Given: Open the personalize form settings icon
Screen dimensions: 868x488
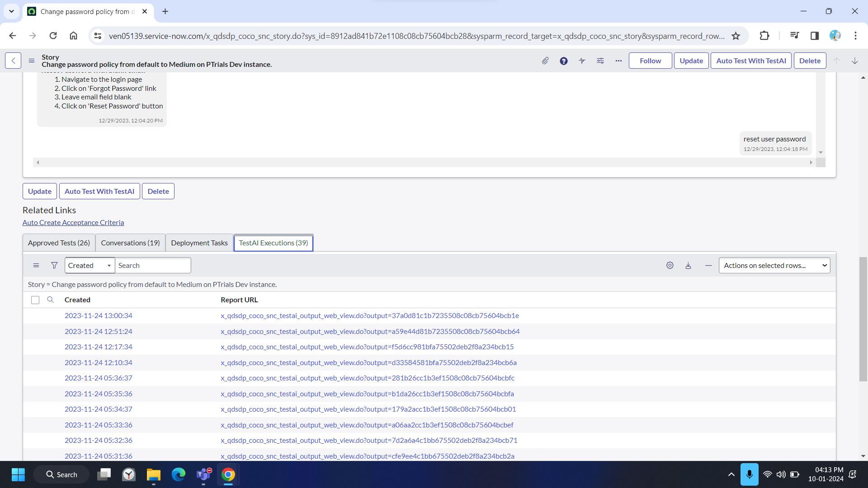Looking at the screenshot, I should click(x=600, y=61).
